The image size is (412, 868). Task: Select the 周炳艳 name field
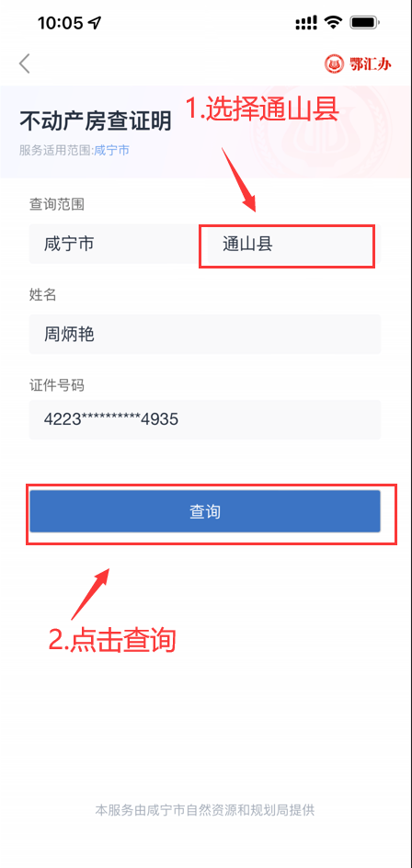(x=205, y=335)
